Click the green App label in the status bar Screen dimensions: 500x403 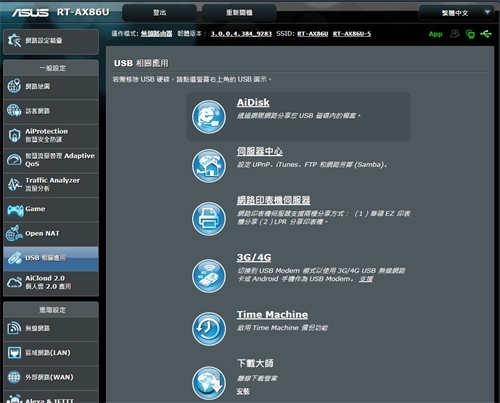point(435,34)
